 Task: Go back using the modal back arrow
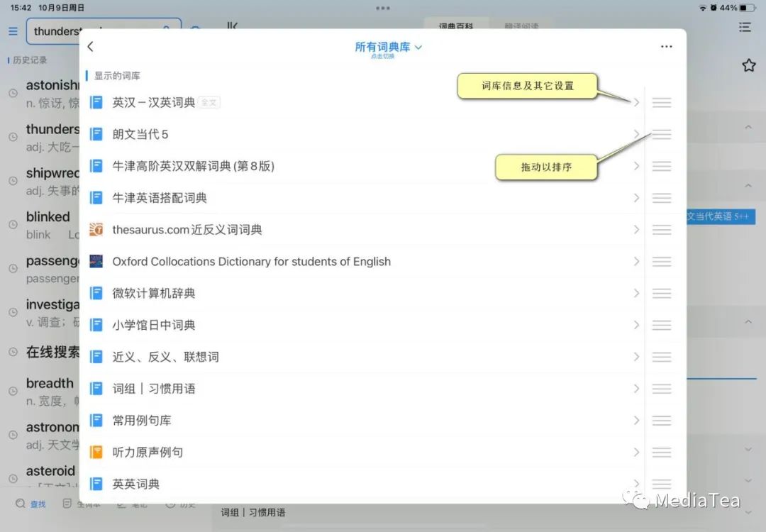coord(90,46)
